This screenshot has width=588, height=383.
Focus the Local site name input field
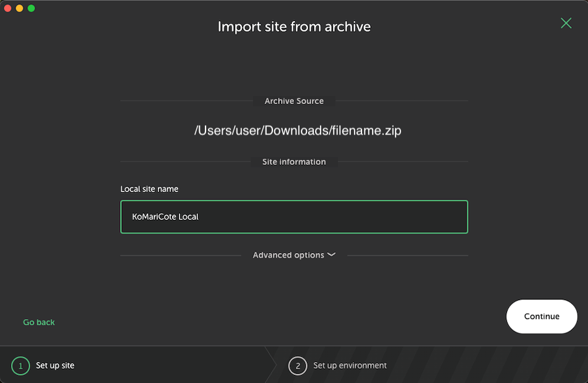(x=294, y=217)
